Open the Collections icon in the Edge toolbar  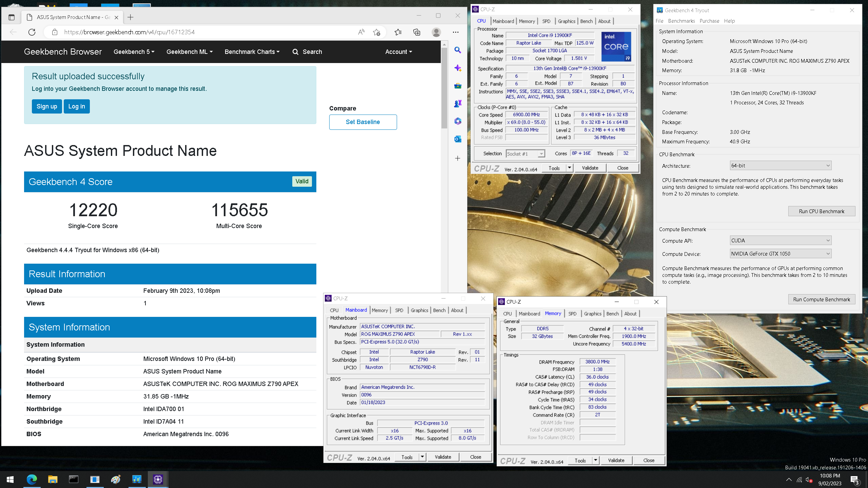[x=417, y=32]
